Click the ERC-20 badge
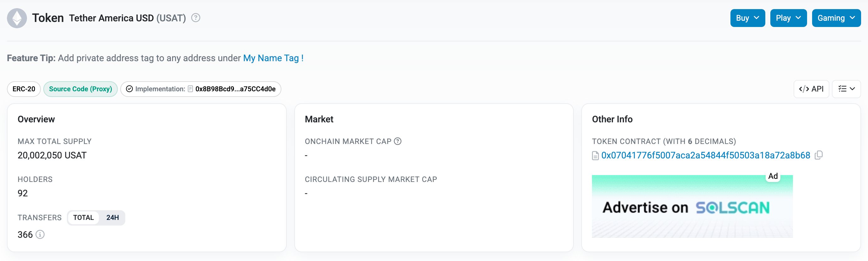 click(x=23, y=89)
